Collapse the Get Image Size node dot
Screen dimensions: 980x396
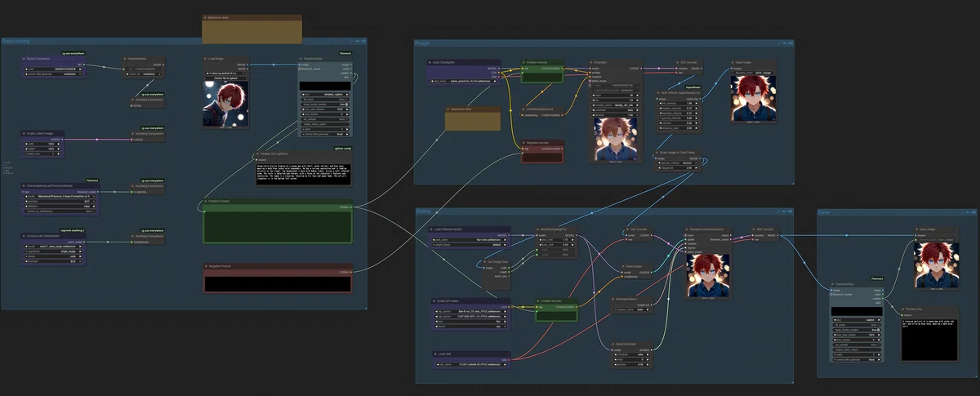(x=485, y=261)
